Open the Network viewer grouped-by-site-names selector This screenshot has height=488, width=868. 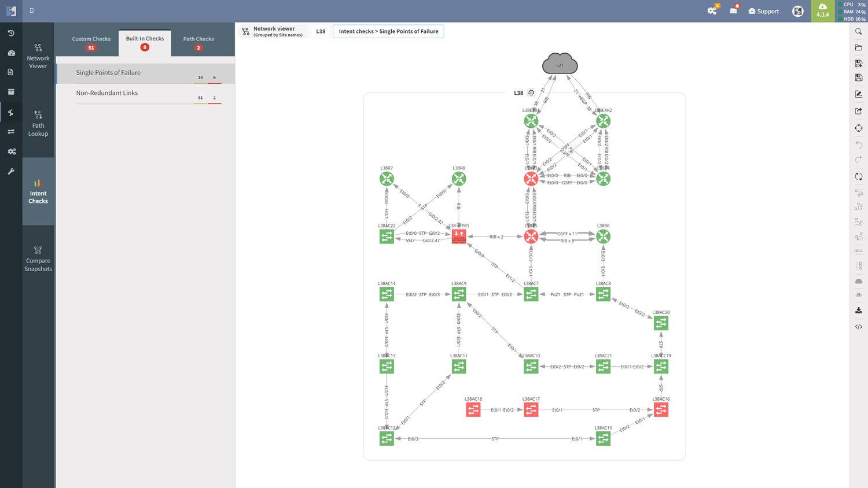point(272,31)
